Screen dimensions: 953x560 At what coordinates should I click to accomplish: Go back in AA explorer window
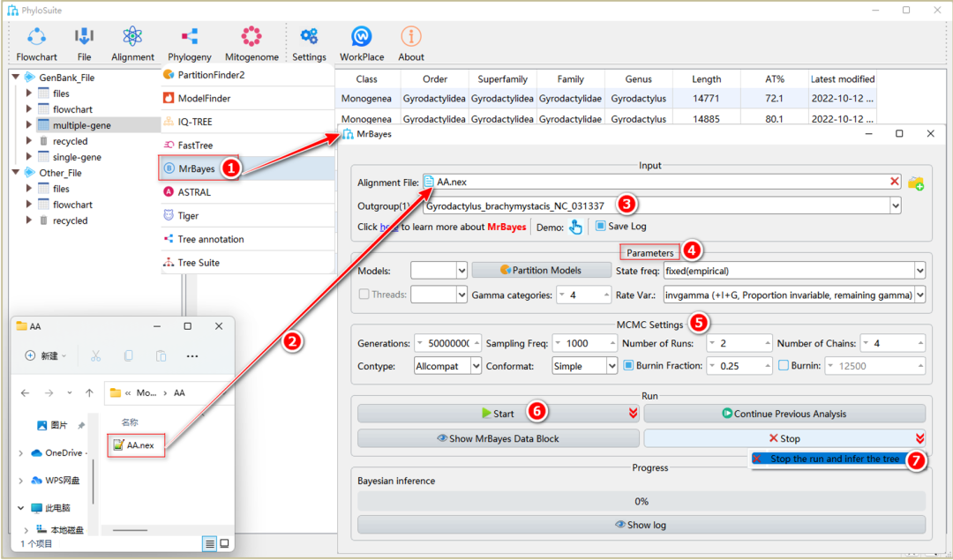[x=25, y=393]
